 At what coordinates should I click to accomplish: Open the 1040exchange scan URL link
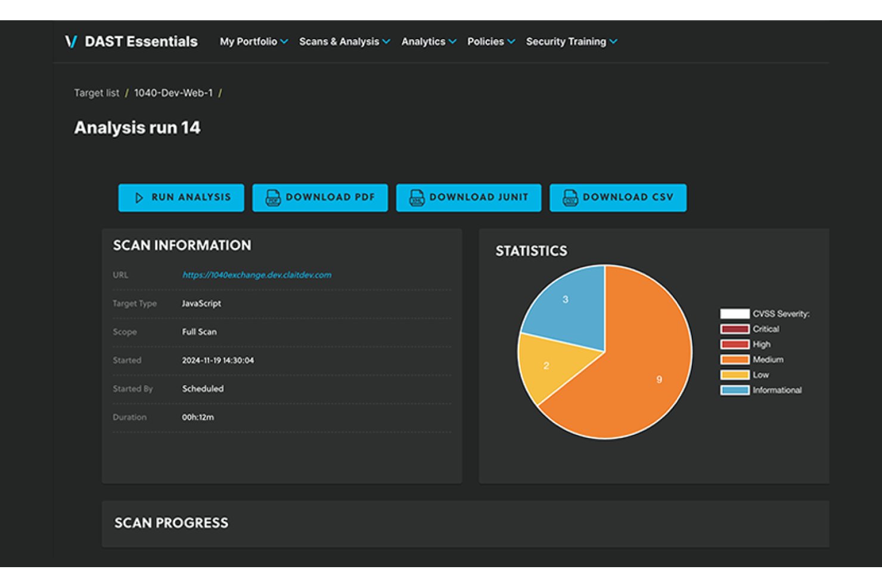(x=257, y=275)
